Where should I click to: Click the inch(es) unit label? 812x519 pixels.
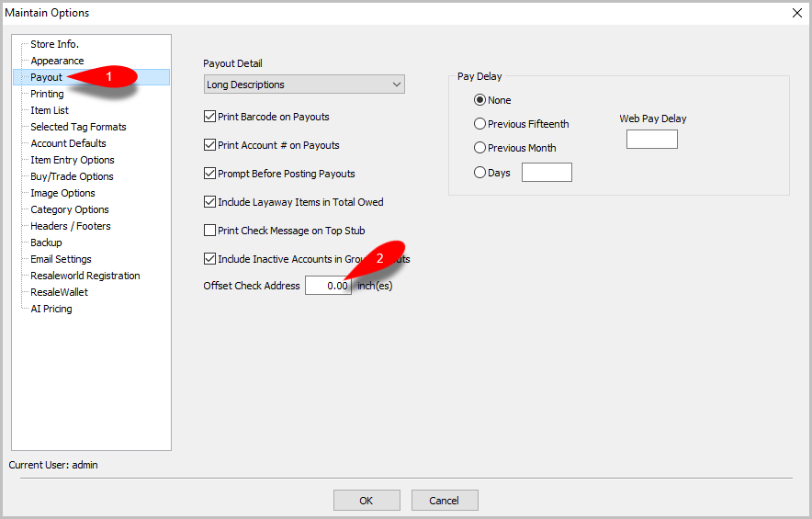click(x=375, y=286)
